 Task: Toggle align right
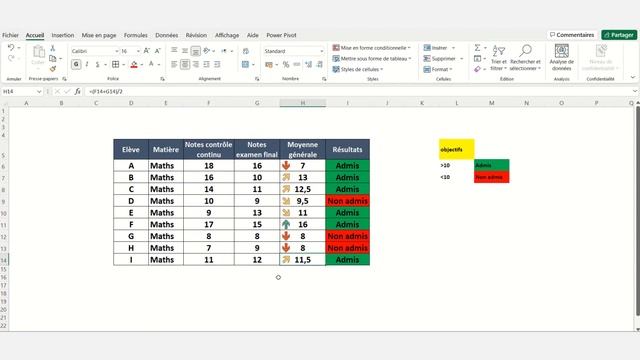coord(196,64)
